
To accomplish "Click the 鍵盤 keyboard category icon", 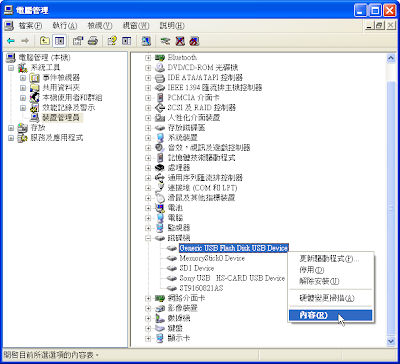I will [160, 328].
